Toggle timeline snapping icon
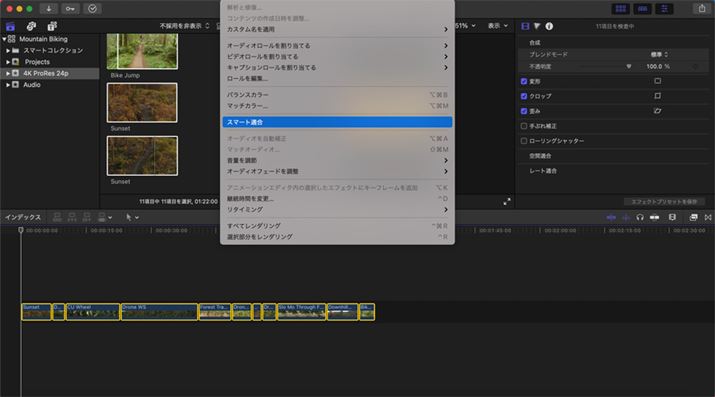 (654, 217)
